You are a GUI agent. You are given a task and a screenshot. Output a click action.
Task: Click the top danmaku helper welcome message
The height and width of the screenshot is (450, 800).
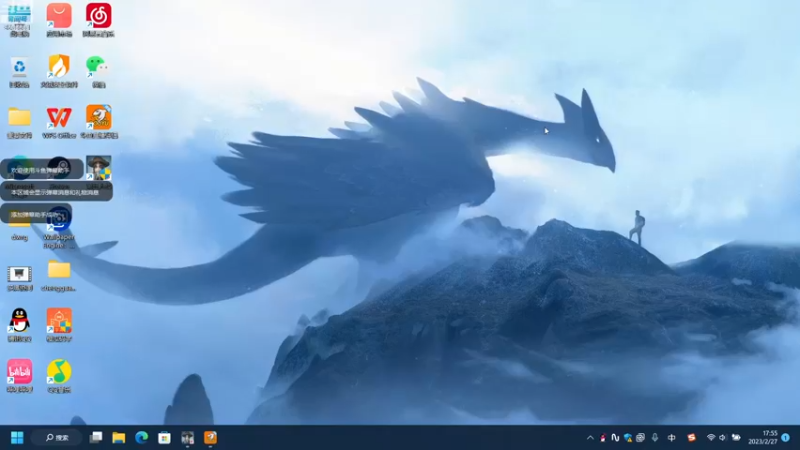[x=42, y=169]
